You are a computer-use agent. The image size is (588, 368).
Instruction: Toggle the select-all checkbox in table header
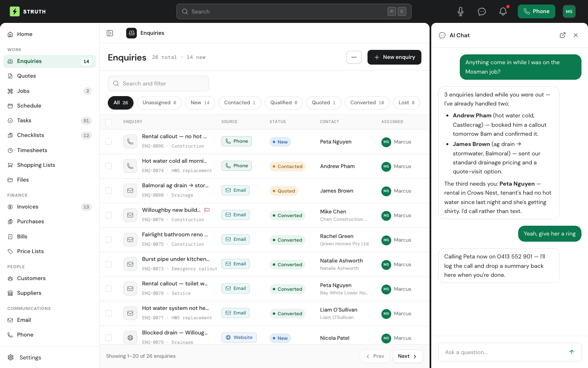[109, 122]
